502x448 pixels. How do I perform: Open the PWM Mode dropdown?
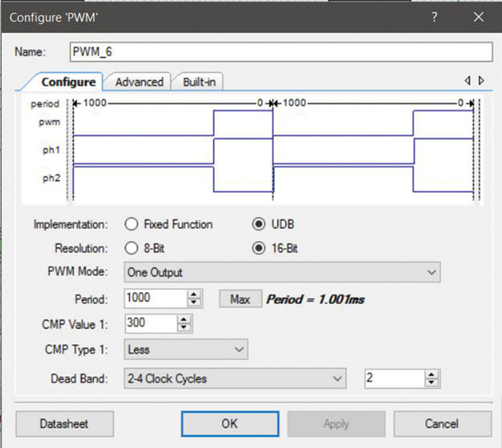tap(282, 272)
